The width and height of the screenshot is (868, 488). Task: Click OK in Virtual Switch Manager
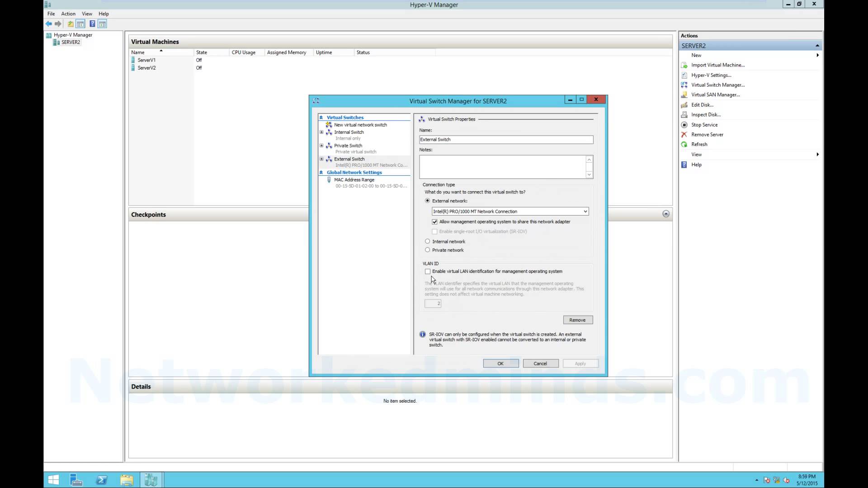501,364
